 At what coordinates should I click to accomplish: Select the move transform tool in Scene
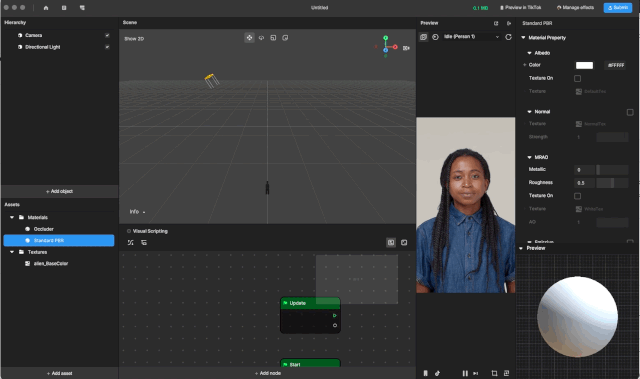tap(249, 38)
